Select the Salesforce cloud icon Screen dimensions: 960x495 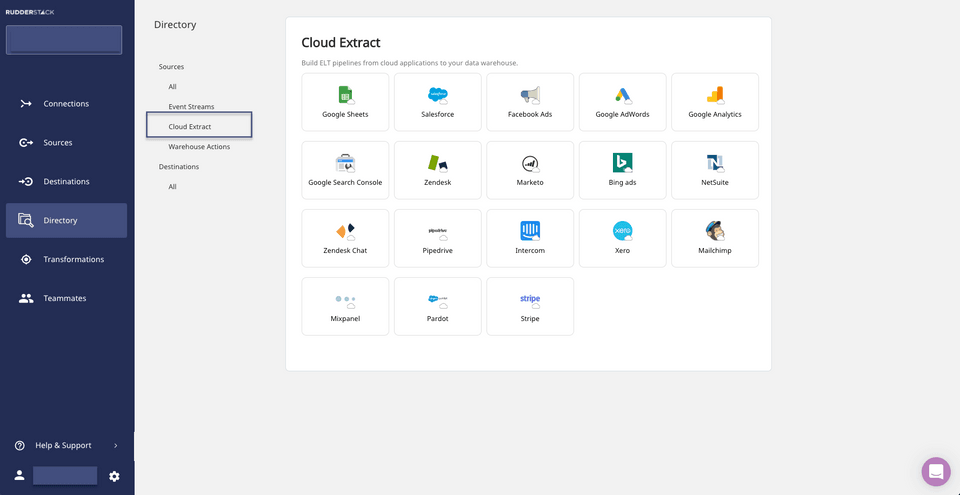pyautogui.click(x=438, y=96)
